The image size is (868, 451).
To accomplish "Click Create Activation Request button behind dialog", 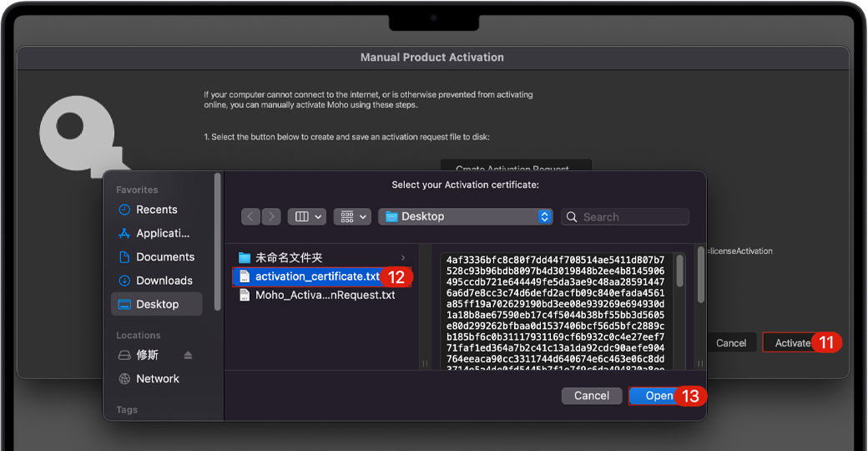I will click(516, 165).
